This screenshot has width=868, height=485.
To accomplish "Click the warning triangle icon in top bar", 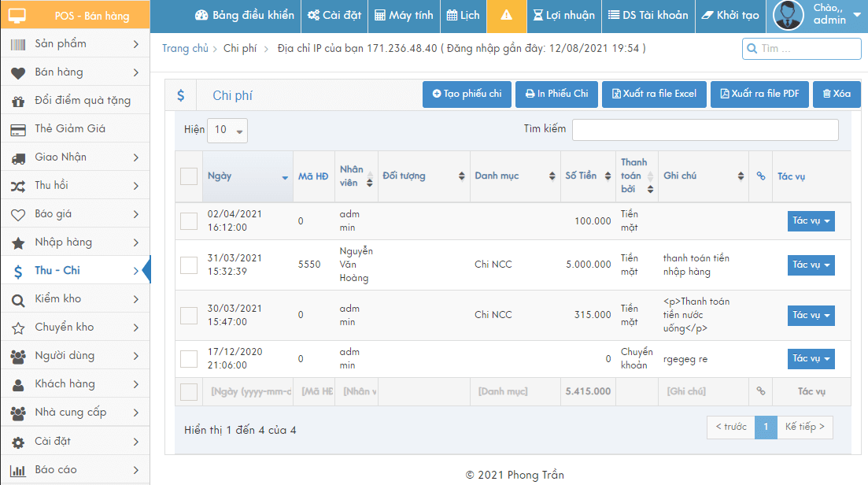I will 507,16.
